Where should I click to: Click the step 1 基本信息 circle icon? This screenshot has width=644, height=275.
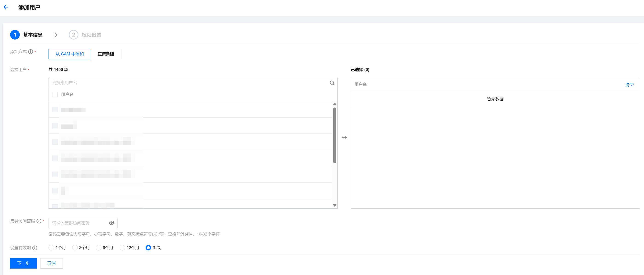[x=15, y=35]
